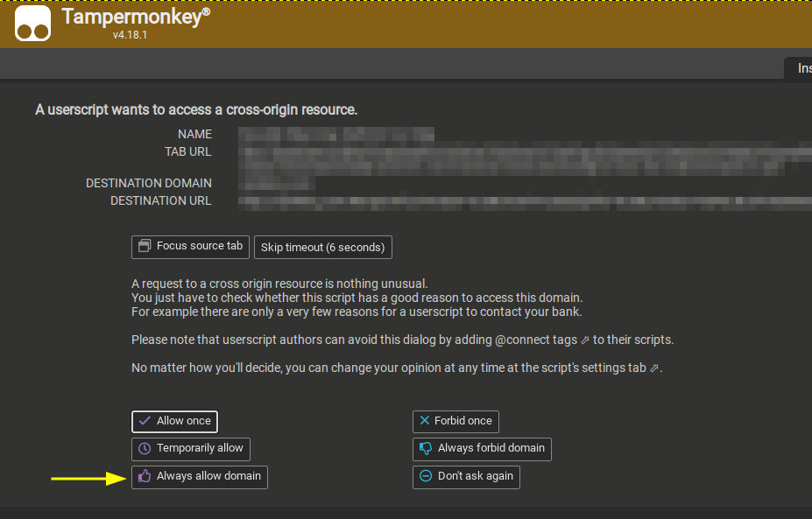The height and width of the screenshot is (519, 812).
Task: Click the Don't ask again button
Action: tap(466, 476)
